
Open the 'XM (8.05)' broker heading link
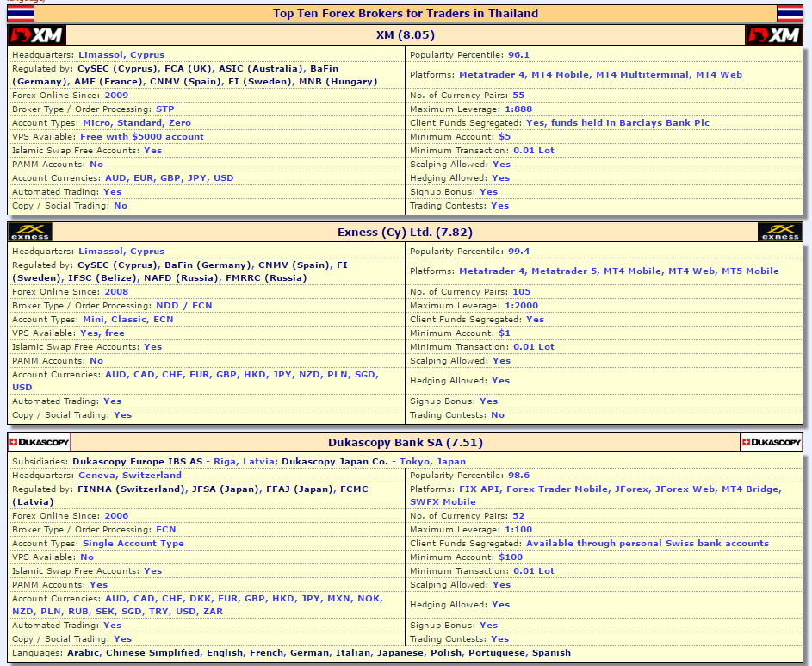tap(406, 35)
